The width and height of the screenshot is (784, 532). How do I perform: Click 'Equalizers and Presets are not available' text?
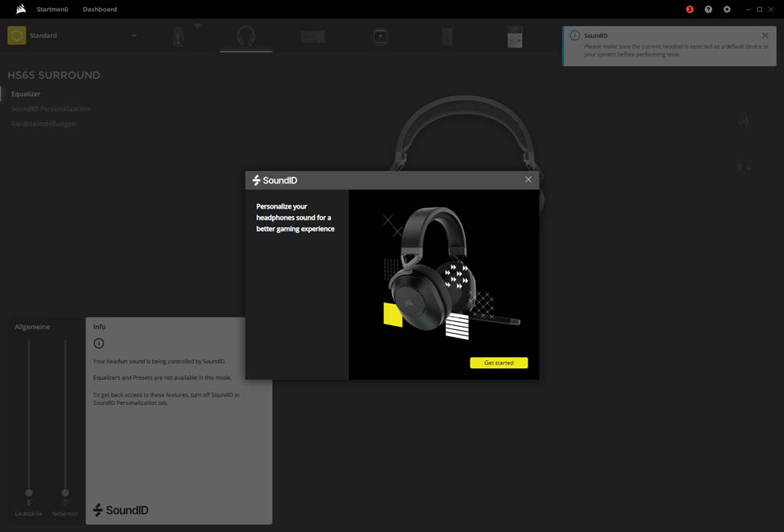point(162,378)
